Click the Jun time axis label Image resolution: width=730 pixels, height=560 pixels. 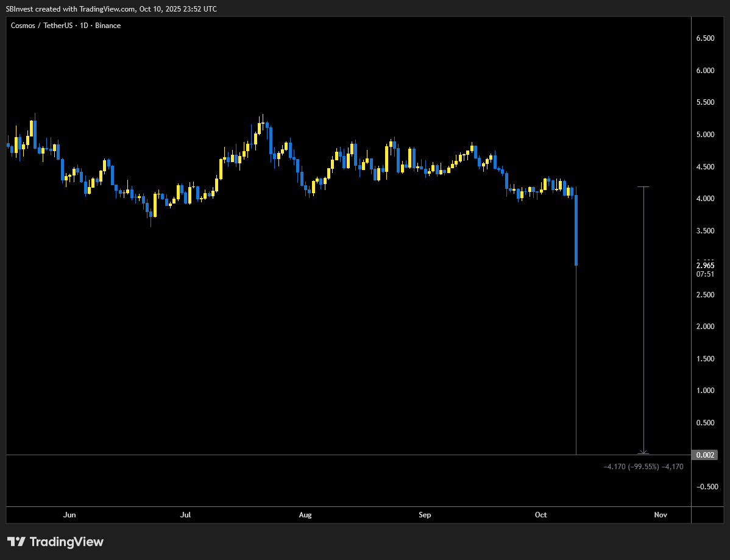69,515
